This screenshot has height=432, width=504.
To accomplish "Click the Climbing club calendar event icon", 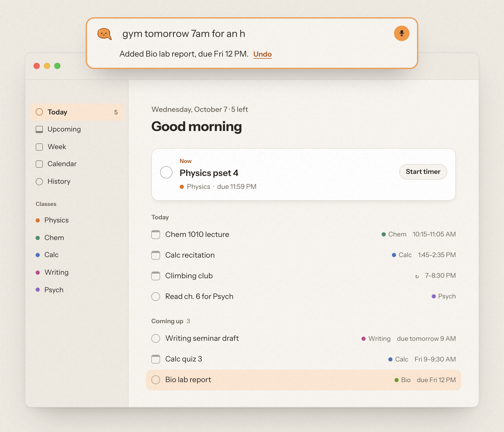I will [156, 276].
